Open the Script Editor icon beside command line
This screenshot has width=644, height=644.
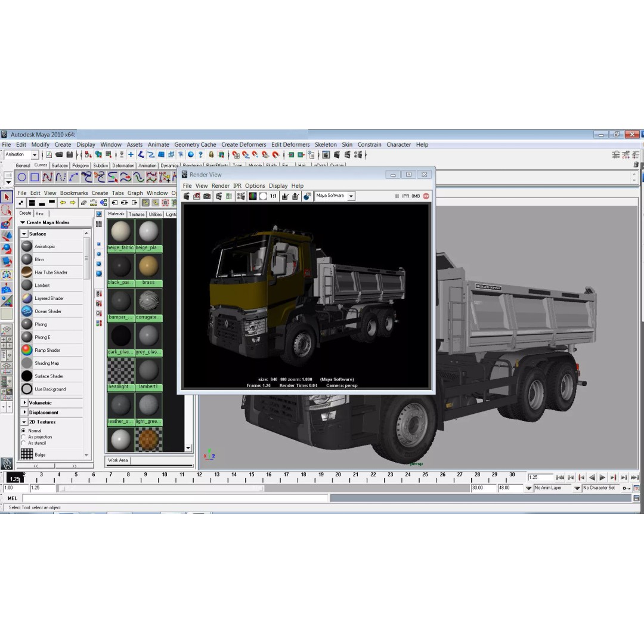pos(636,498)
